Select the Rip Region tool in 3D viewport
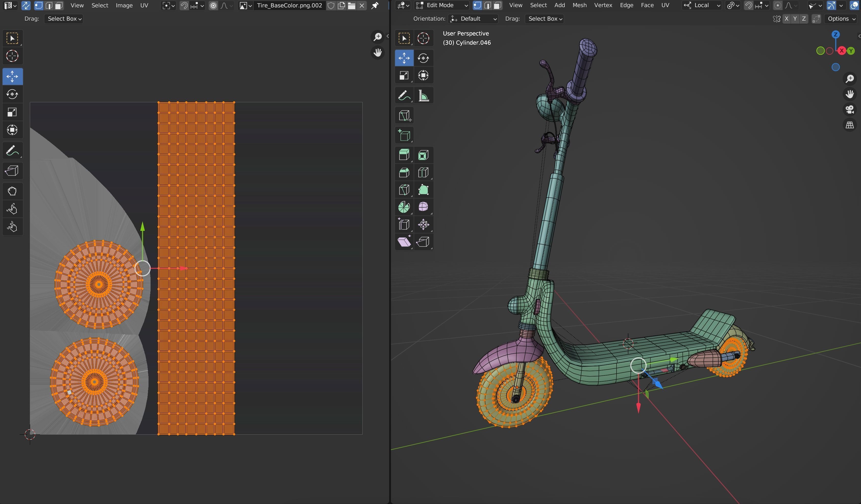The width and height of the screenshot is (861, 504). (x=423, y=242)
